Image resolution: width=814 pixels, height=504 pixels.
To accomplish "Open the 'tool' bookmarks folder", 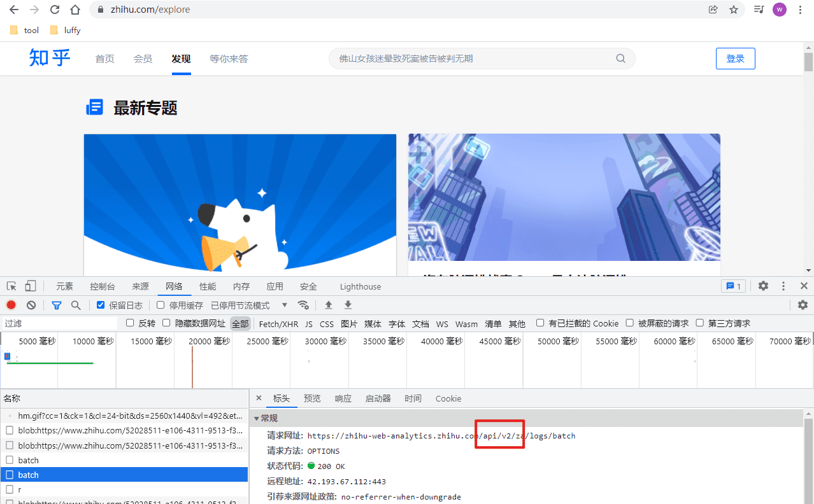I will (25, 30).
